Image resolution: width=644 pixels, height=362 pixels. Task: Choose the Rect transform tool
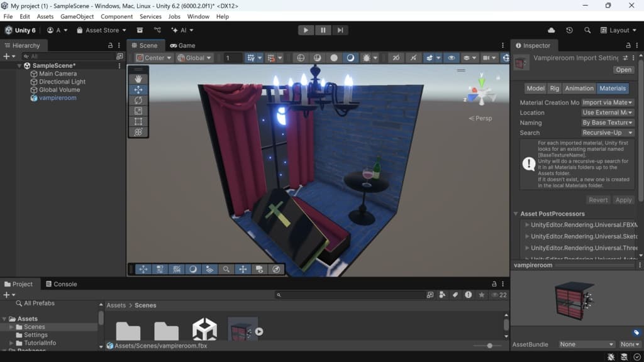tap(138, 121)
